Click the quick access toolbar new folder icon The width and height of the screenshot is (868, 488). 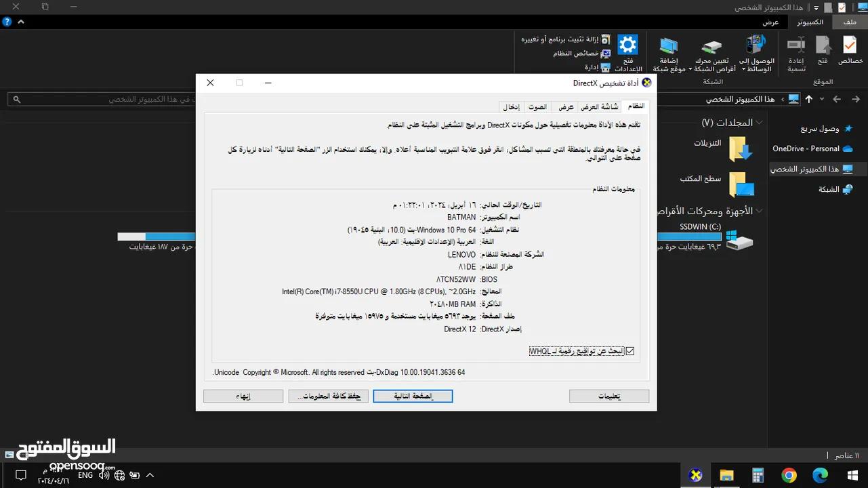point(828,7)
